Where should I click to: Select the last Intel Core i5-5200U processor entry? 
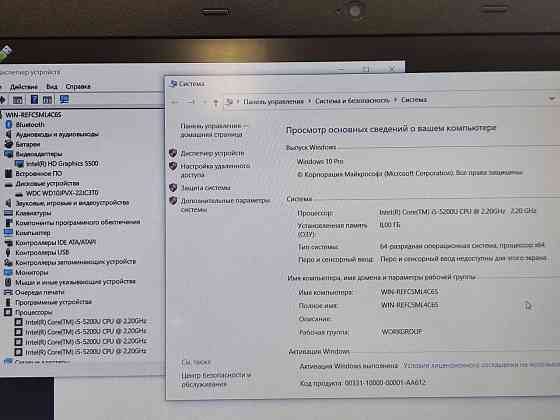point(86,351)
